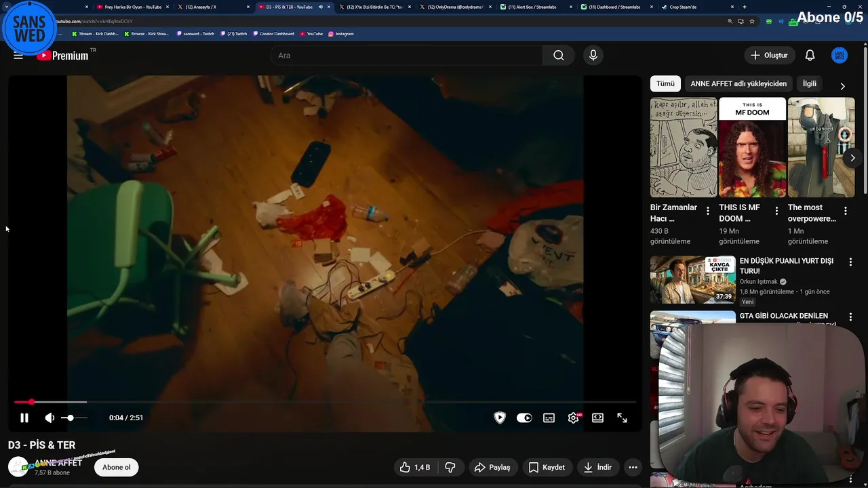Enter full screen mode
Screen dimensions: 868x488
pyautogui.click(x=622, y=418)
